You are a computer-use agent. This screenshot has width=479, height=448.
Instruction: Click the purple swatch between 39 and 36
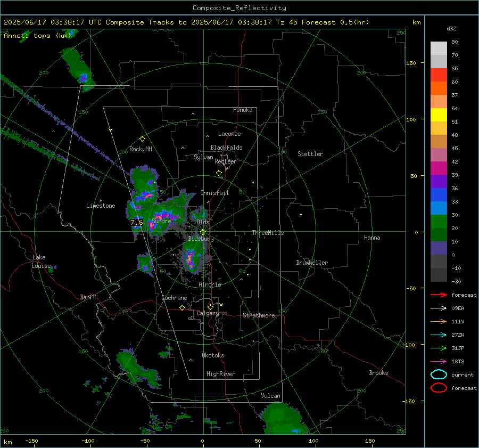coord(439,181)
